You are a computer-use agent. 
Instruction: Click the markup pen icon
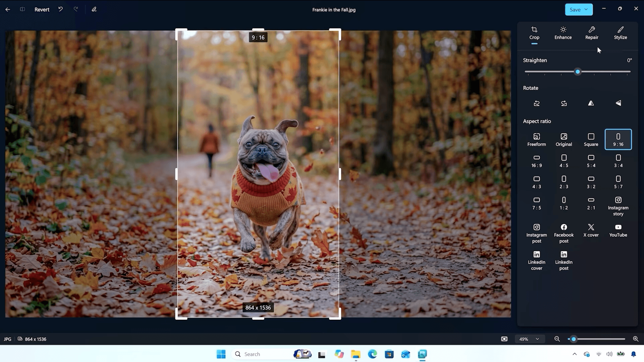pyautogui.click(x=94, y=9)
